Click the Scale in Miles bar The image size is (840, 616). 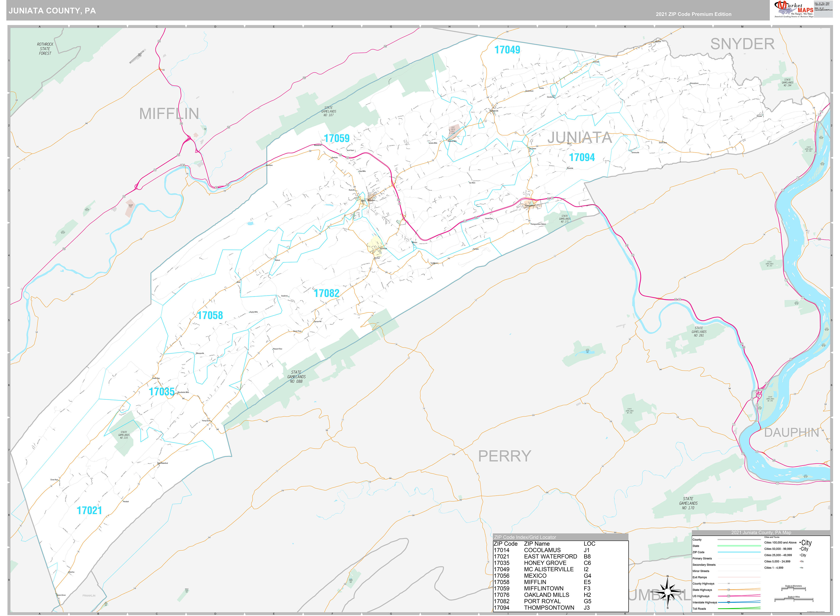(x=794, y=600)
